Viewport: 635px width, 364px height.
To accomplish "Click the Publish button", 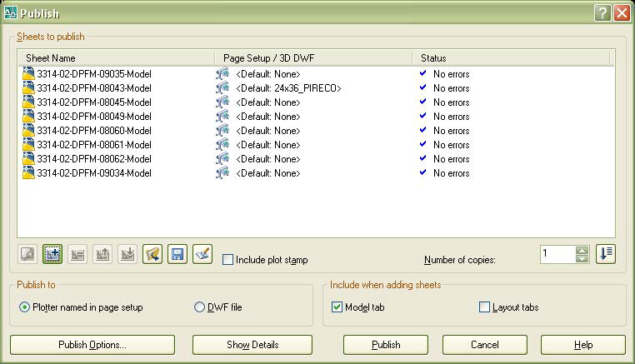I will [x=386, y=345].
